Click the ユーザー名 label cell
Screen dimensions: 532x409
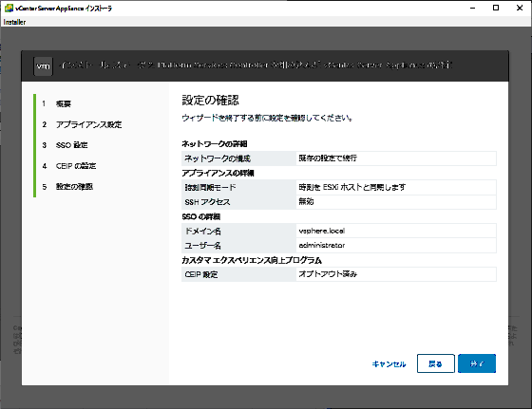tap(238, 246)
